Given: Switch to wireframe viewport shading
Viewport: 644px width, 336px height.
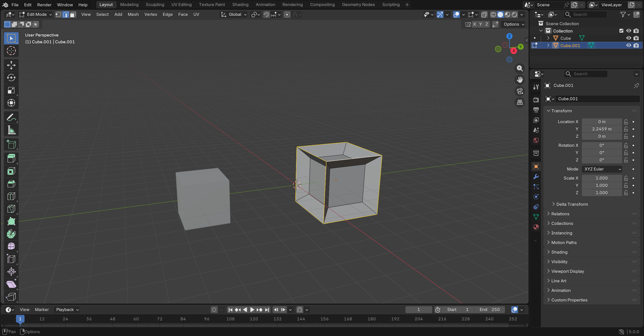Looking at the screenshot, I should [493, 15].
